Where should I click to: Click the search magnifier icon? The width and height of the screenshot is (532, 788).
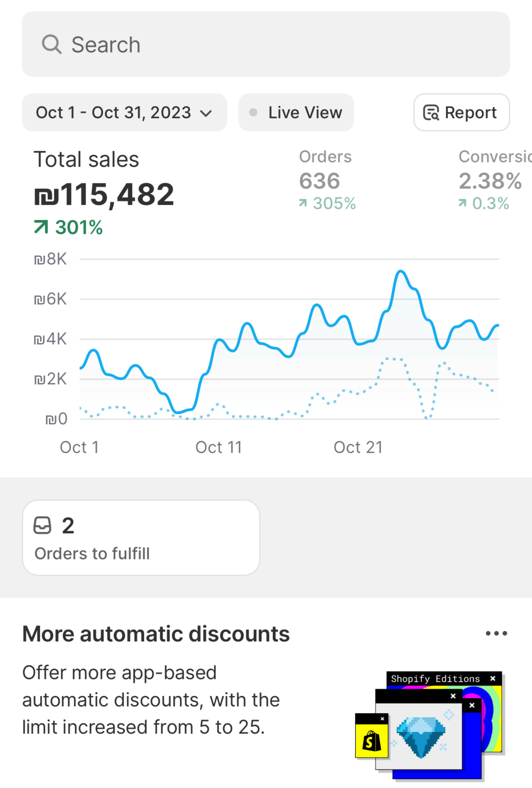[52, 44]
